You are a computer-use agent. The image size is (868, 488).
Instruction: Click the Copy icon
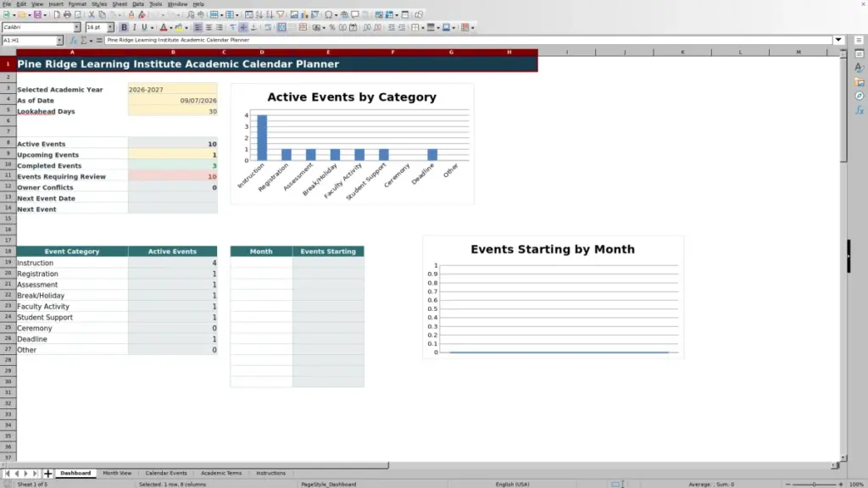(102, 15)
